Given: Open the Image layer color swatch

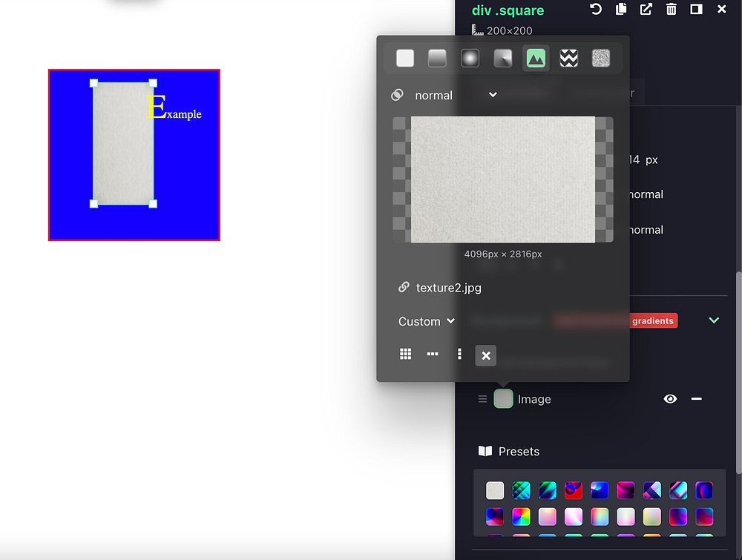Looking at the screenshot, I should point(503,399).
